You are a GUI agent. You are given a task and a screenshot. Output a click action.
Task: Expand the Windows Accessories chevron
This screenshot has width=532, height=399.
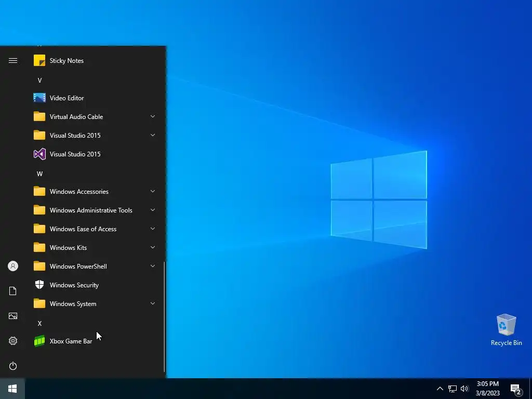[153, 191]
